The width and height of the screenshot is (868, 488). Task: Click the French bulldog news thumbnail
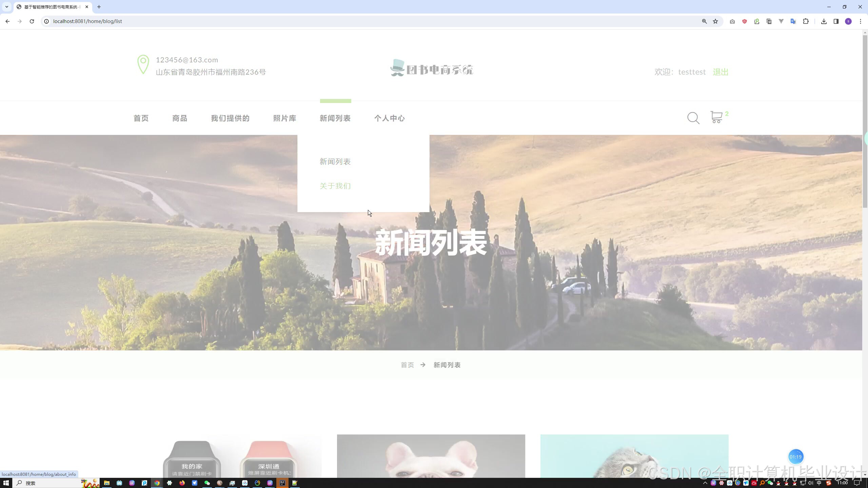click(431, 456)
